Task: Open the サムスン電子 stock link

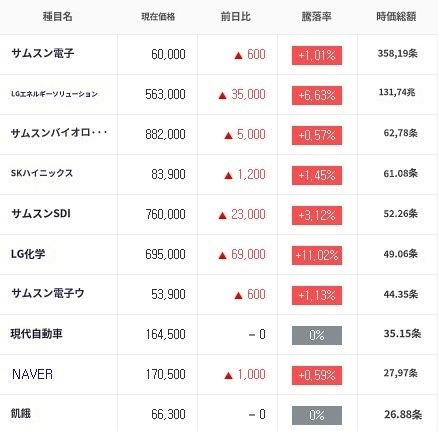Action: pos(42,53)
